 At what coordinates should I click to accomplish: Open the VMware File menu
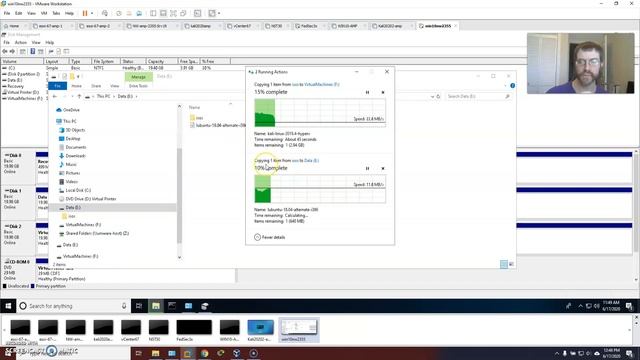click(x=7, y=13)
